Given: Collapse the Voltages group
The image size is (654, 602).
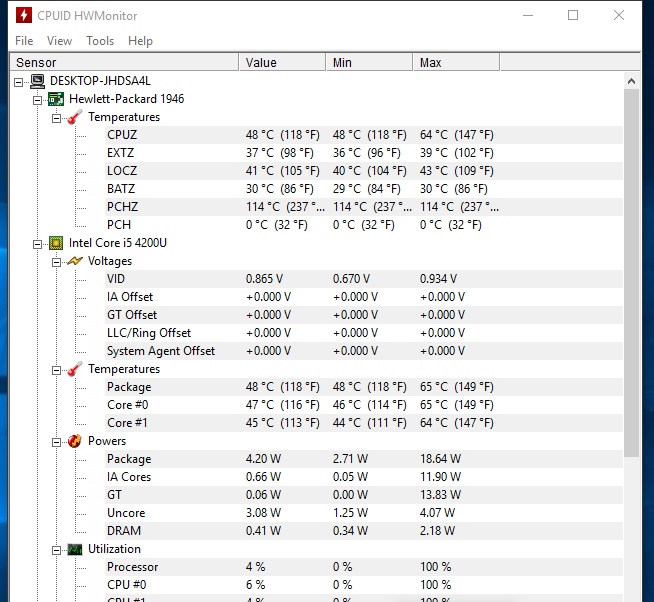Looking at the screenshot, I should [56, 262].
